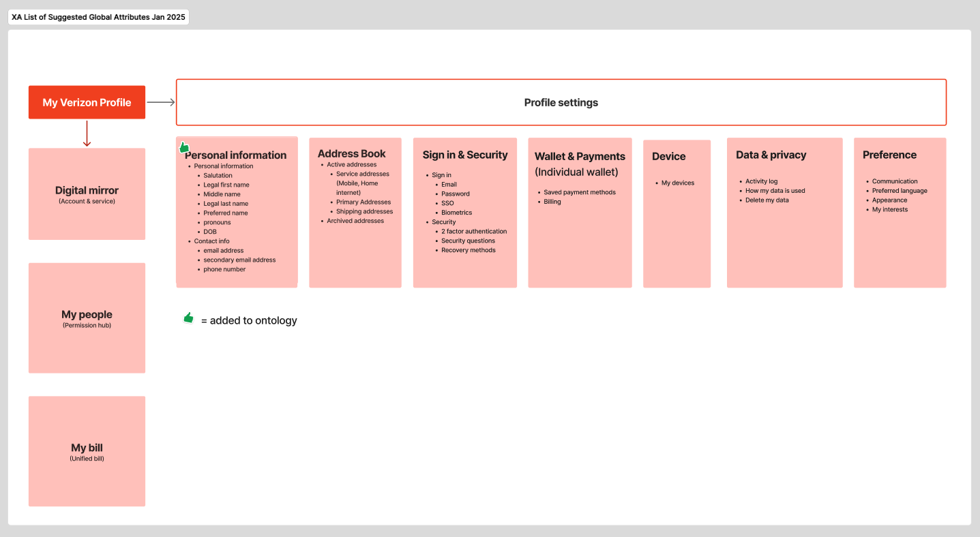Click the 'My devices' bullet item

click(678, 183)
